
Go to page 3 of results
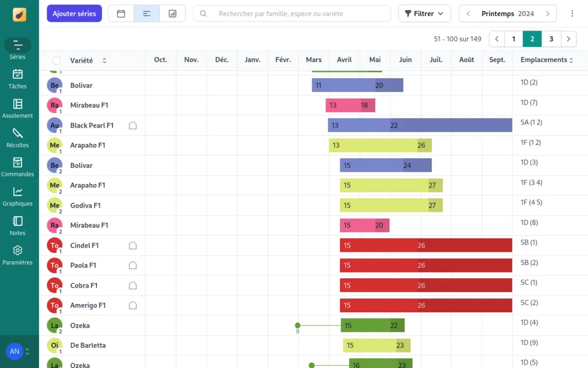[x=551, y=39]
